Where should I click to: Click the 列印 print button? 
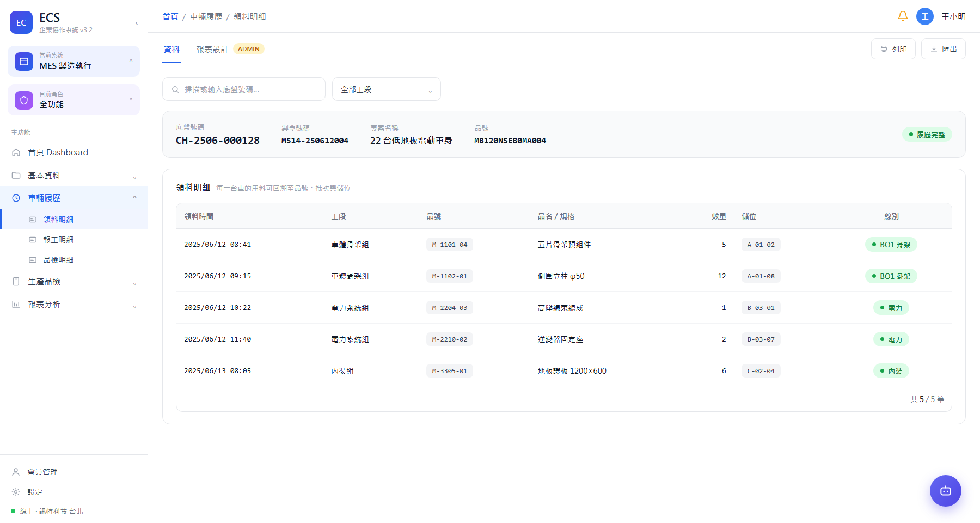point(893,49)
